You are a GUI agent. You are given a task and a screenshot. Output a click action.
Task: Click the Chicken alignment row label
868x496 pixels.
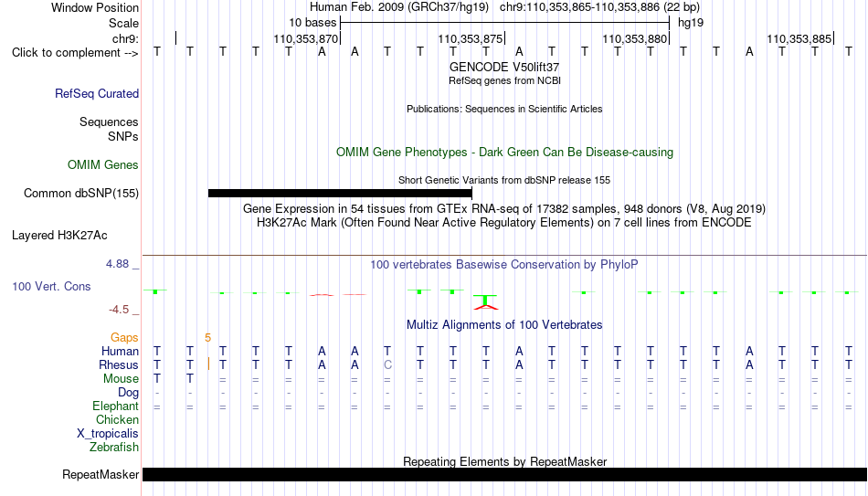(117, 420)
